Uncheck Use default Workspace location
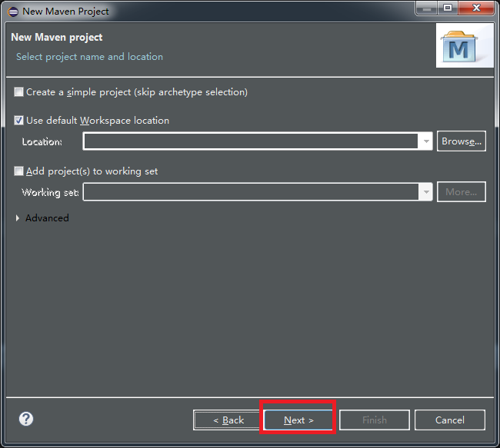Viewport: 500px width, 448px height. point(18,121)
